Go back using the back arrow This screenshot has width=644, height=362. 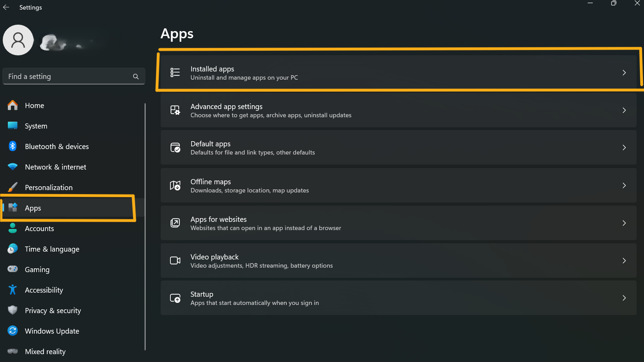[x=6, y=7]
